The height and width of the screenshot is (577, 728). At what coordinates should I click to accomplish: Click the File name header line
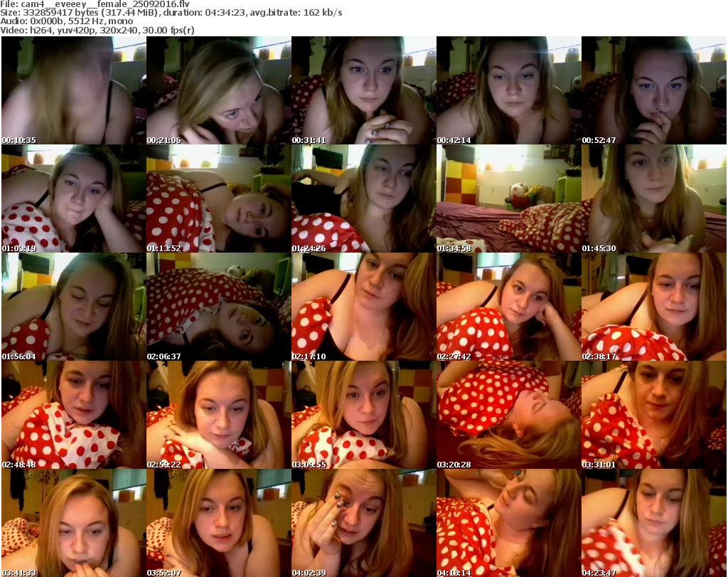coord(95,4)
